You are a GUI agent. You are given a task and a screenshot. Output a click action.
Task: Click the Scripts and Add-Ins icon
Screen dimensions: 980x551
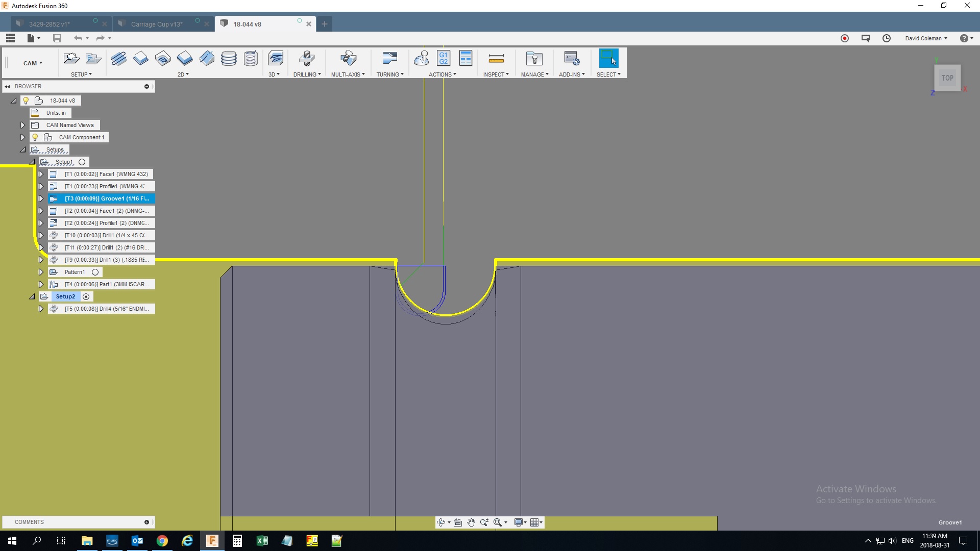point(572,59)
